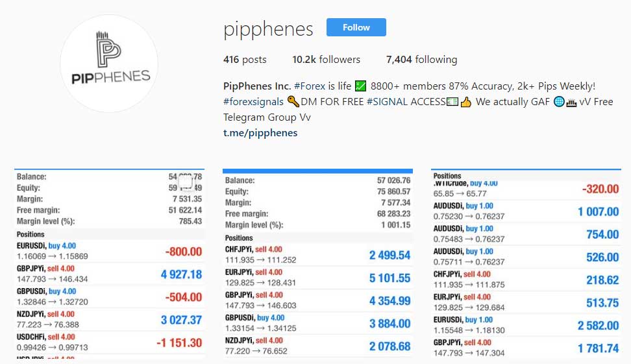
Task: Visit the t.me/pipphenes Telegram link
Action: click(260, 133)
